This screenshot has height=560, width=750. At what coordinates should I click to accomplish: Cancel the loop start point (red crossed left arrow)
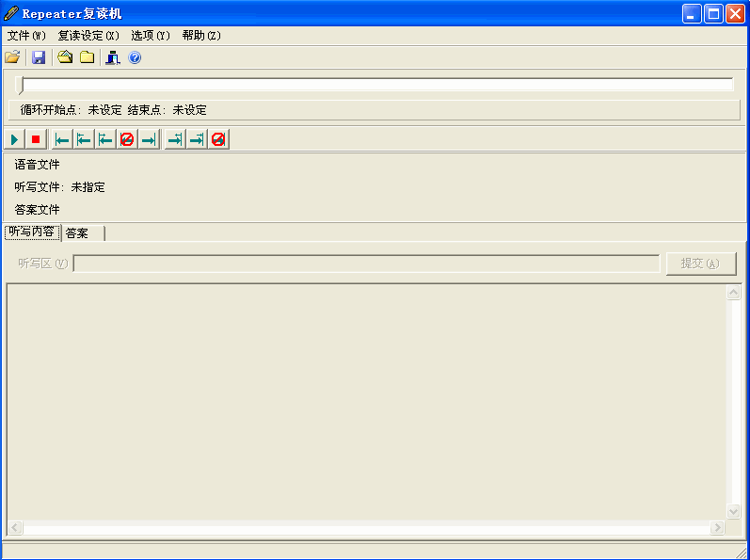[x=127, y=139]
